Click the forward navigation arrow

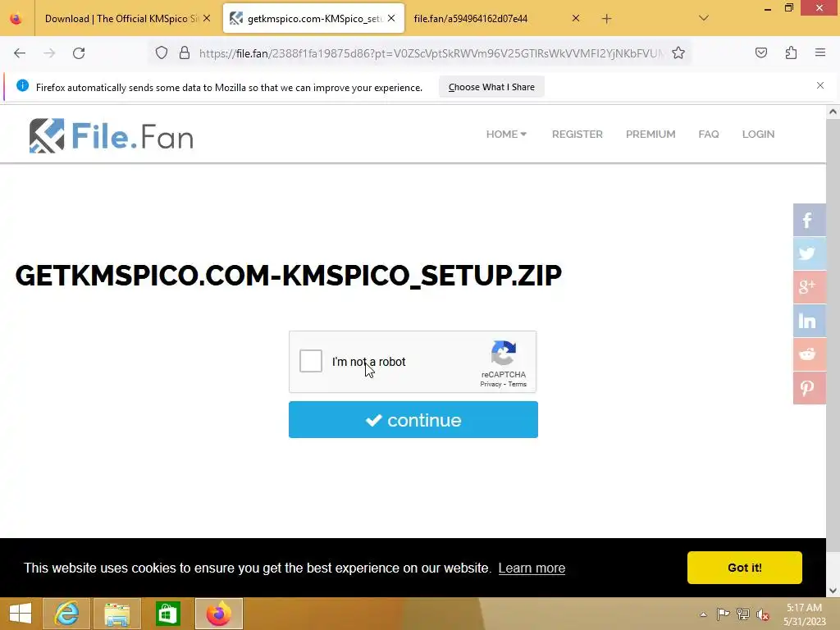pos(49,53)
